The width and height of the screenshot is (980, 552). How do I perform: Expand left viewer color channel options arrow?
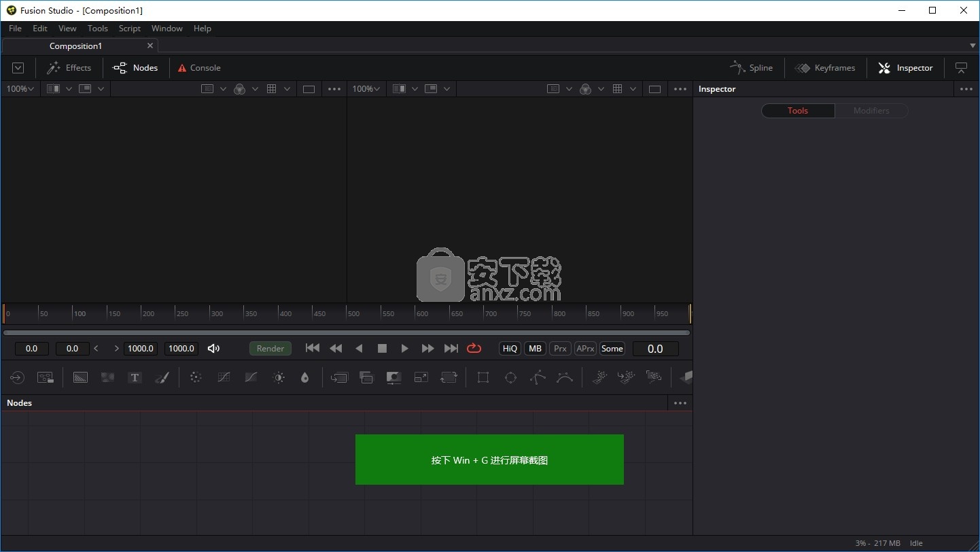(x=256, y=89)
